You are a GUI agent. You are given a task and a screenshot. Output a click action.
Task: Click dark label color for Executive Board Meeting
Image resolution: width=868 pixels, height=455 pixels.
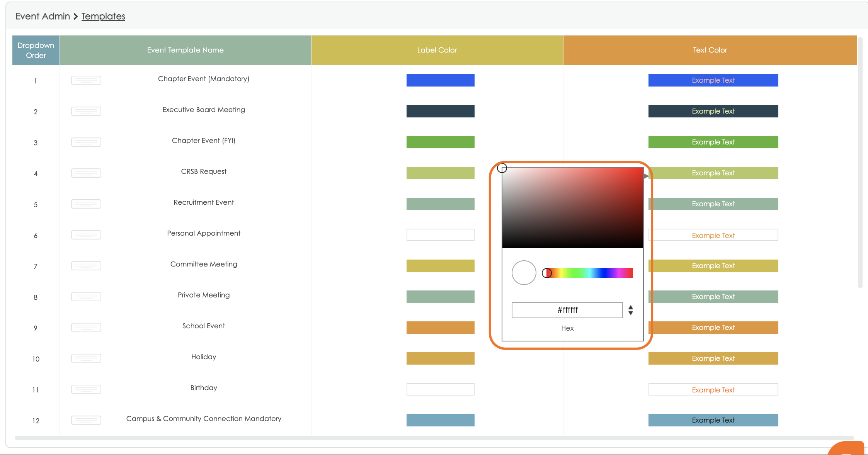[440, 111]
